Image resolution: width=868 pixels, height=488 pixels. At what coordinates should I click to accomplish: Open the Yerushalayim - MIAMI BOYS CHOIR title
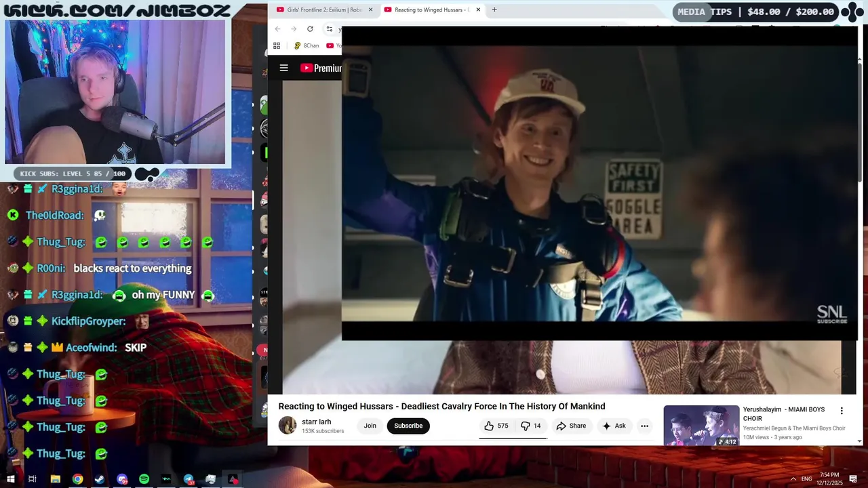[784, 413]
